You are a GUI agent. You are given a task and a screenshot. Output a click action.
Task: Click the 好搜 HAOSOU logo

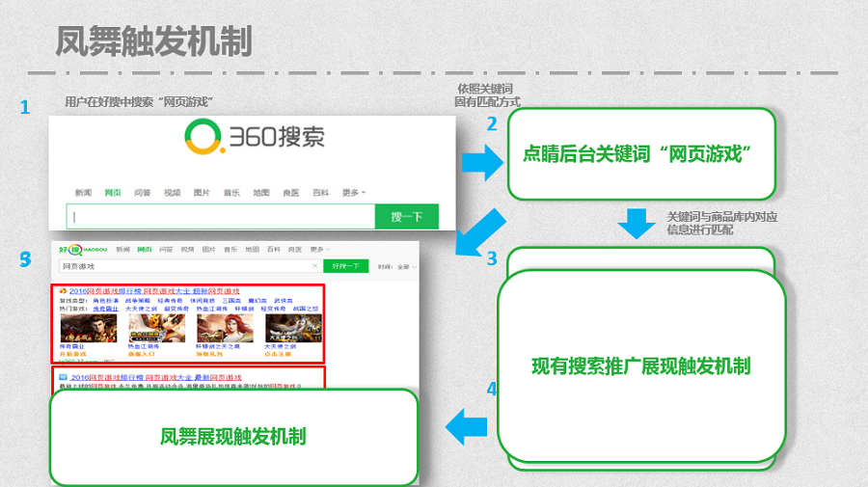point(82,249)
